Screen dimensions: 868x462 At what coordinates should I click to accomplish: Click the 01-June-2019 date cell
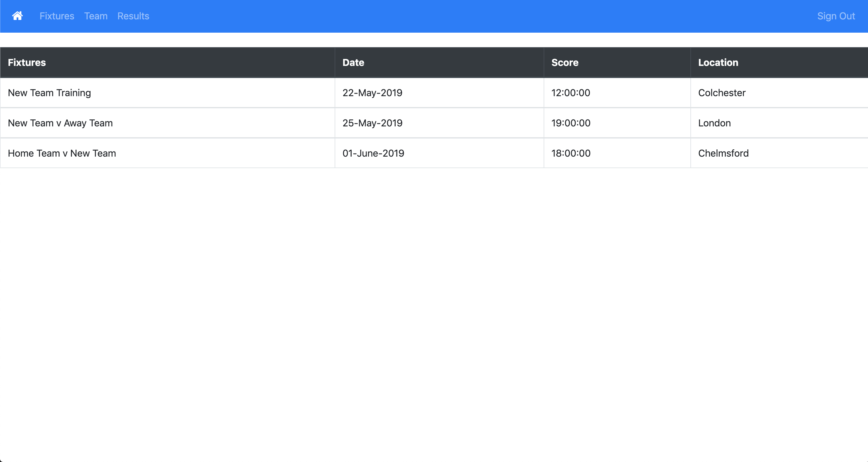373,153
